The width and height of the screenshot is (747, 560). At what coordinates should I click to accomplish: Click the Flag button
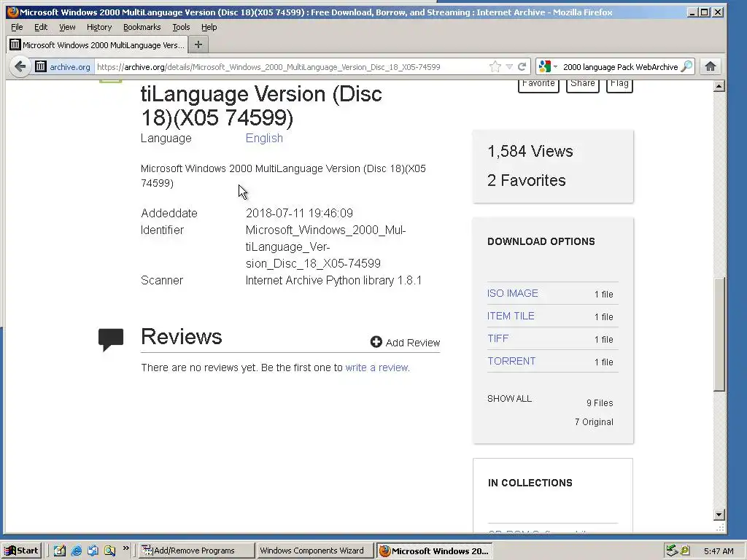click(x=619, y=85)
